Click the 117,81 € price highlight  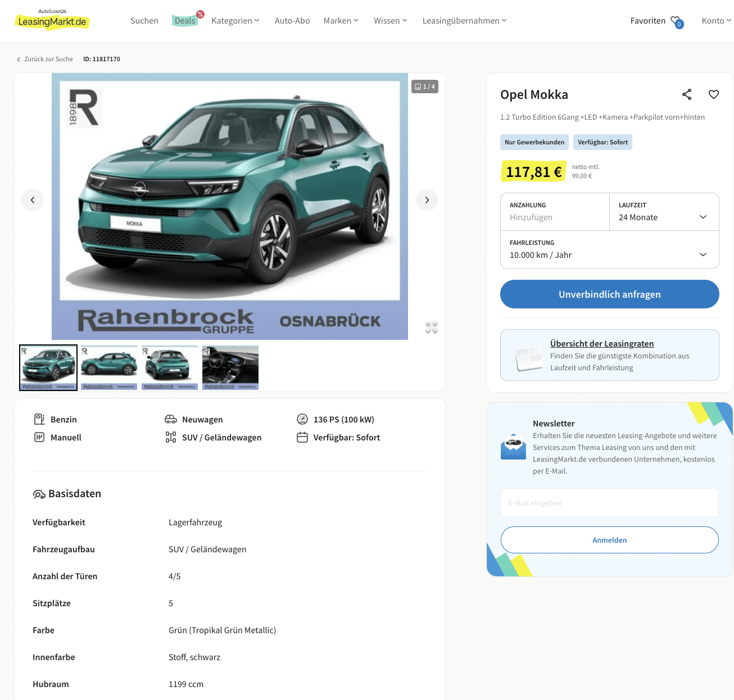[x=533, y=172]
